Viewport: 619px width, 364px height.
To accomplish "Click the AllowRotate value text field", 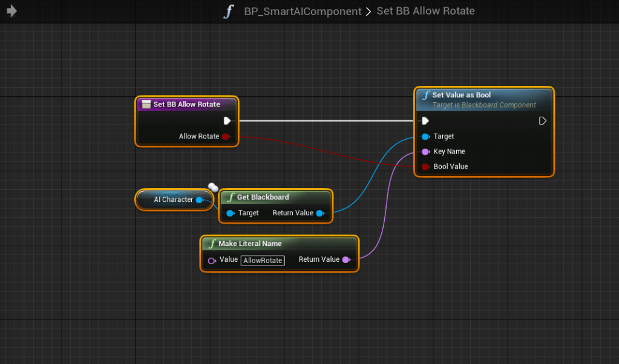I will tap(263, 260).
